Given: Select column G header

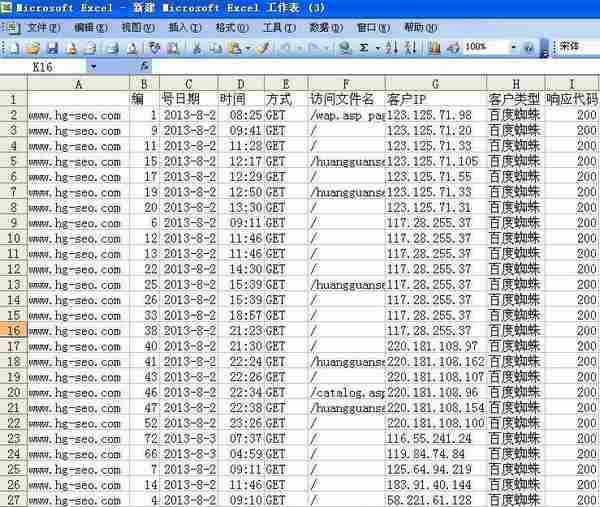Looking at the screenshot, I should pyautogui.click(x=435, y=83).
